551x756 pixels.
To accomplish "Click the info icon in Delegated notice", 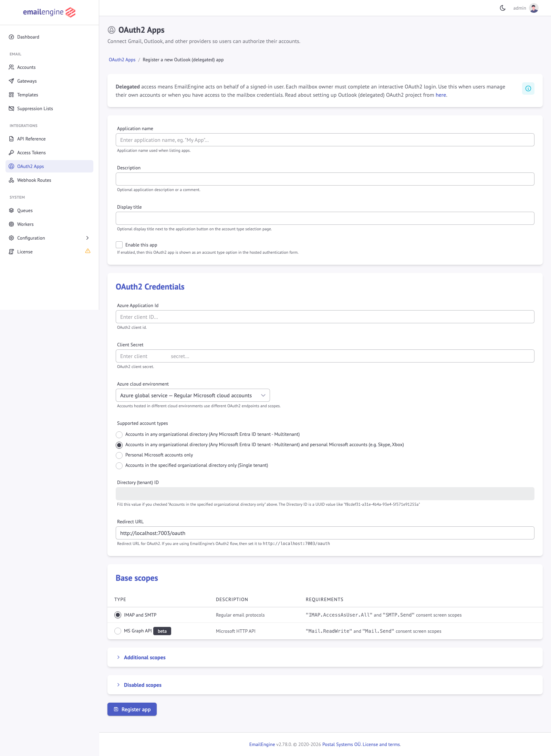I will [528, 88].
